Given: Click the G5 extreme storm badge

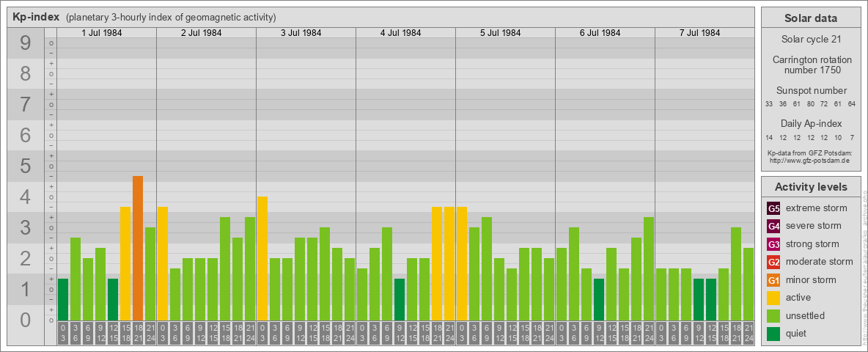Looking at the screenshot, I should tap(773, 208).
